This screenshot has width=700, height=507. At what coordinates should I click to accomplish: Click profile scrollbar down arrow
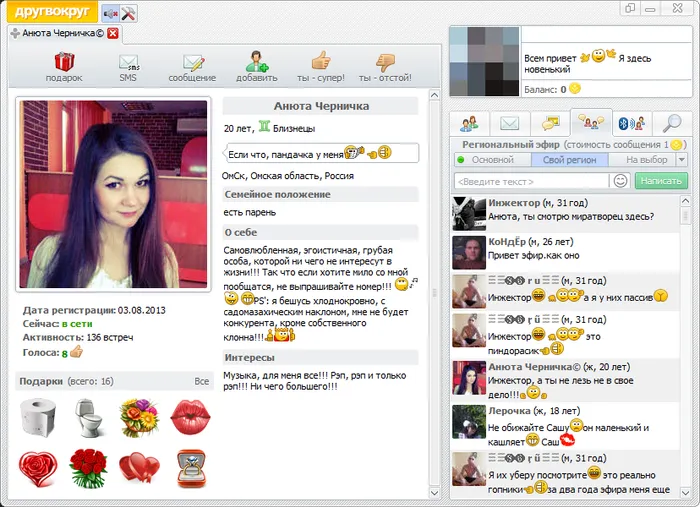pyautogui.click(x=434, y=493)
